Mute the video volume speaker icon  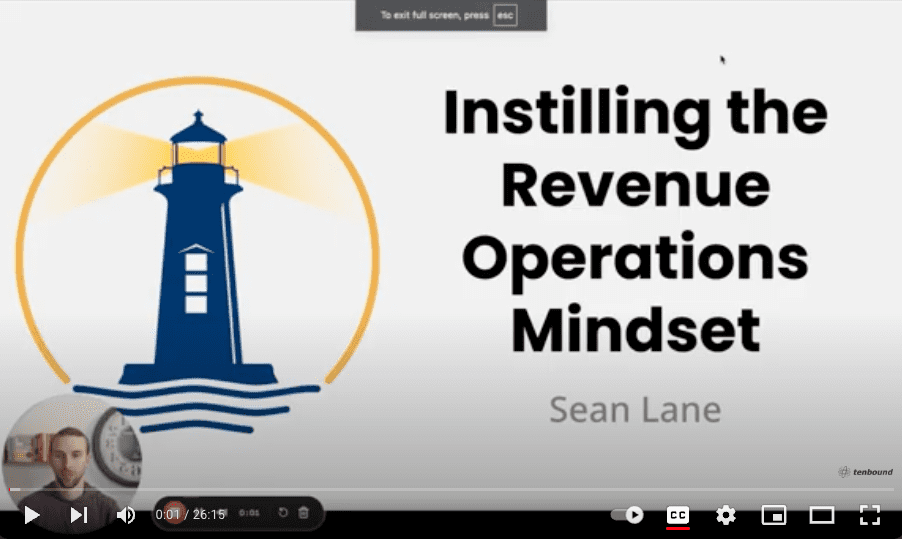[126, 515]
